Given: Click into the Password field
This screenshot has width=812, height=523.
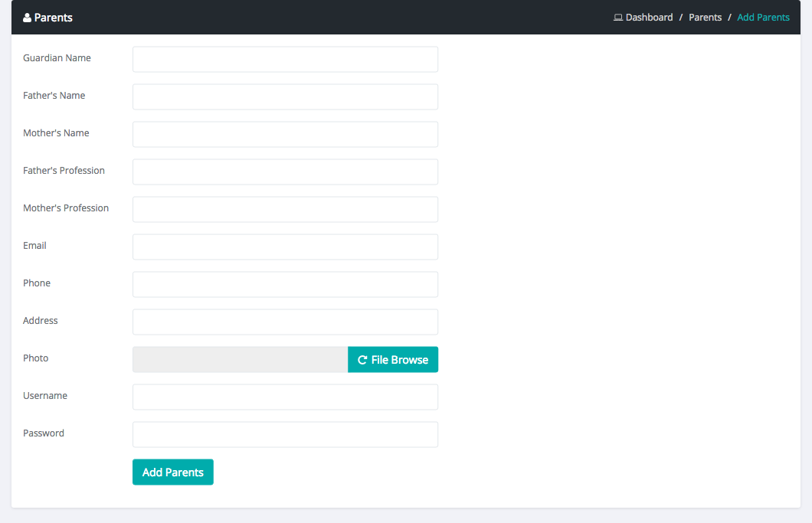Looking at the screenshot, I should pyautogui.click(x=285, y=435).
